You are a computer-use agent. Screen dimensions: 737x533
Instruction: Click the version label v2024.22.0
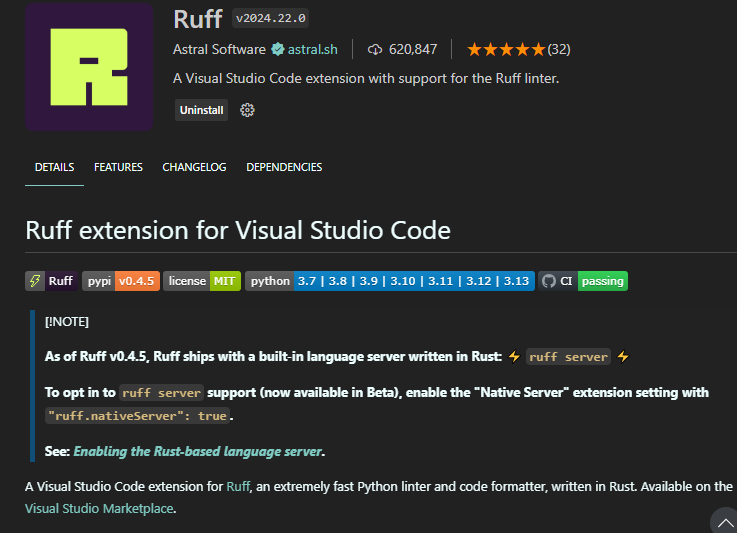tap(270, 18)
